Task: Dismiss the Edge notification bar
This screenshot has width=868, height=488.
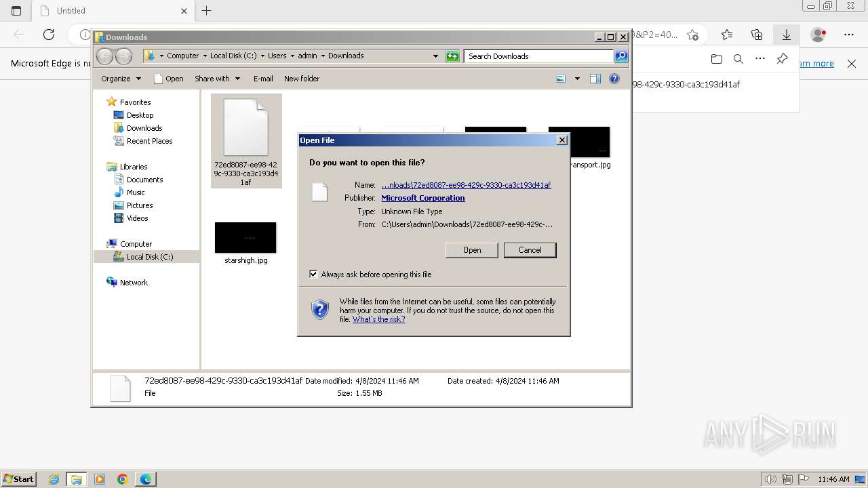Action: point(852,64)
